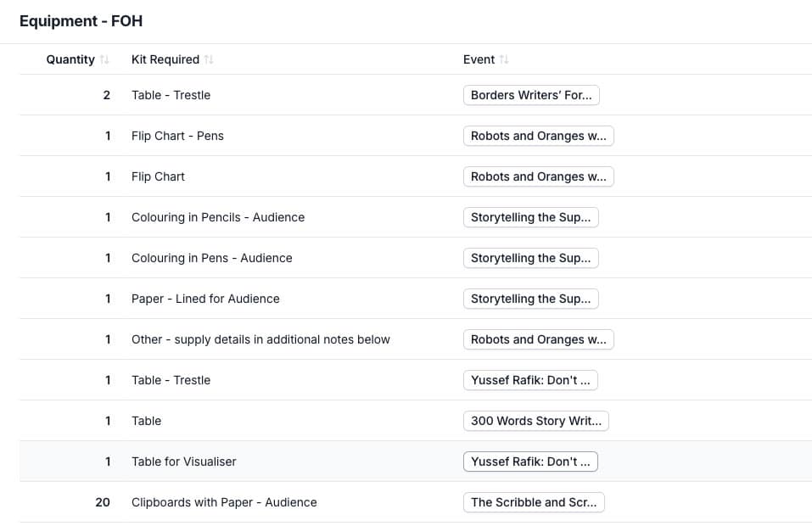Select Other - supply details in additional notes text
The height and width of the screenshot is (526, 812).
coord(260,339)
